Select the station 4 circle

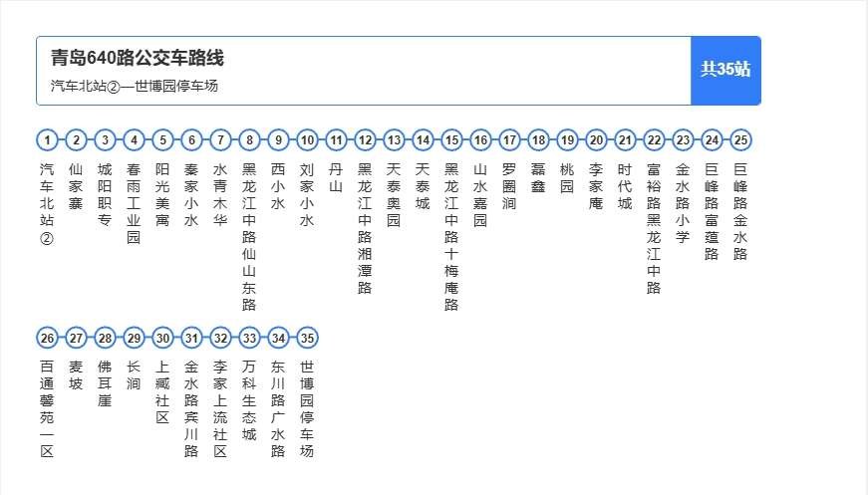pyautogui.click(x=134, y=139)
